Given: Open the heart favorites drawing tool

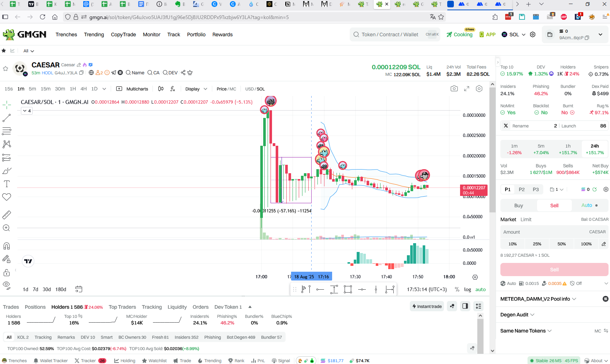Looking at the screenshot, I should tap(7, 197).
